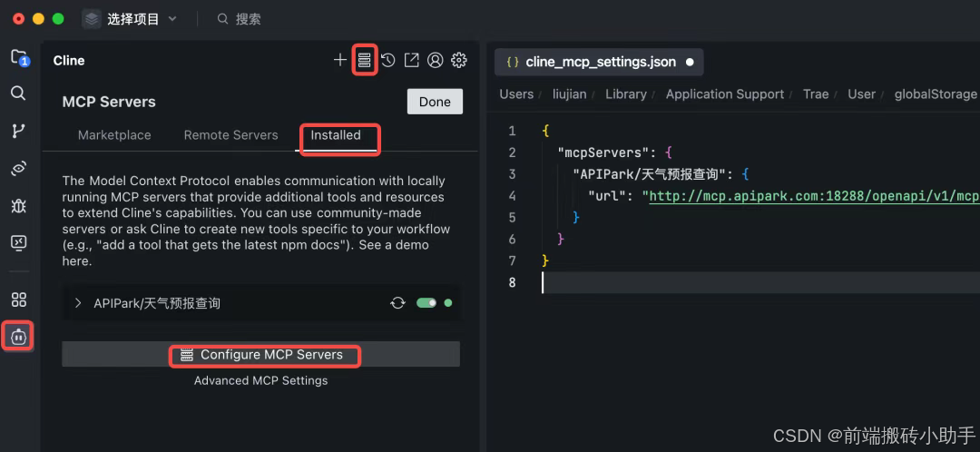Open Advanced MCP Settings link

pos(260,380)
